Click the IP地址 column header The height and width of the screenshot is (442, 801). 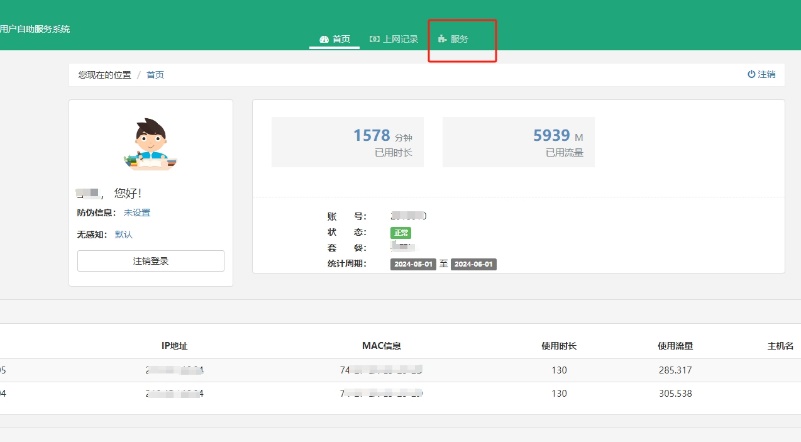174,346
